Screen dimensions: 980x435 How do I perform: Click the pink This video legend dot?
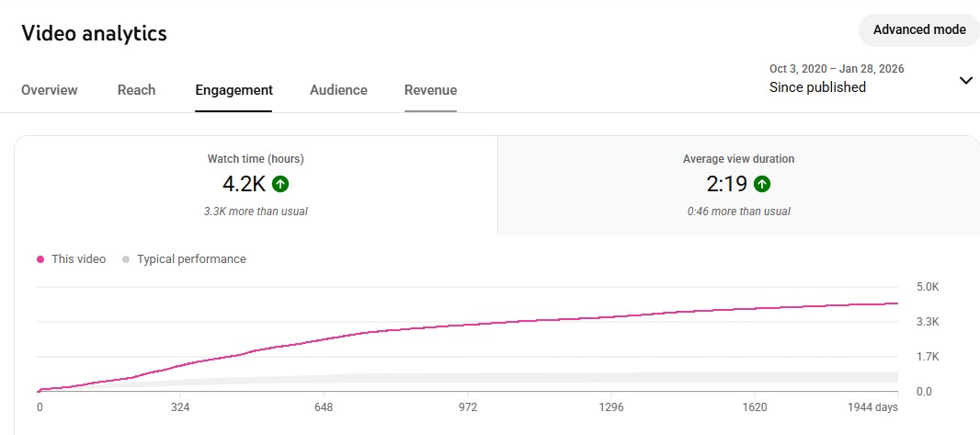(x=40, y=259)
